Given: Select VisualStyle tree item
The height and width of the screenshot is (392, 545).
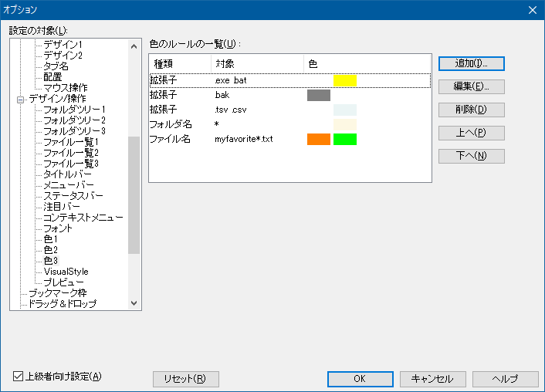Looking at the screenshot, I should [66, 272].
